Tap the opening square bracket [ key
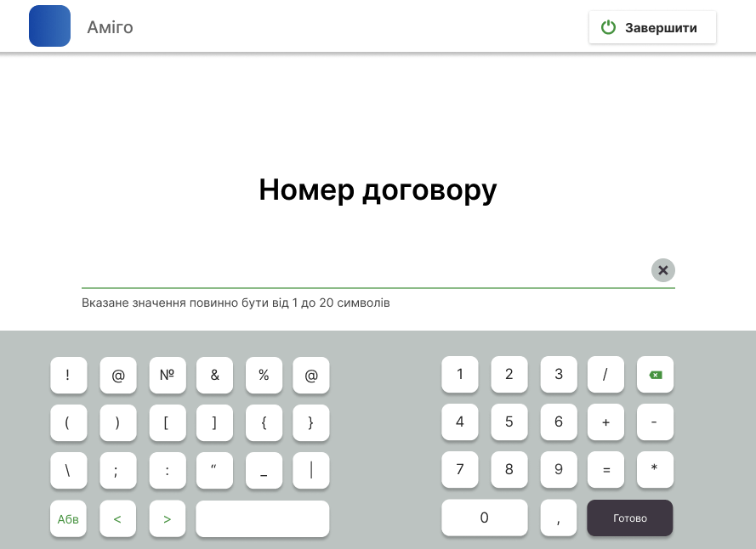Screen dimensions: 756x549 click(x=168, y=422)
